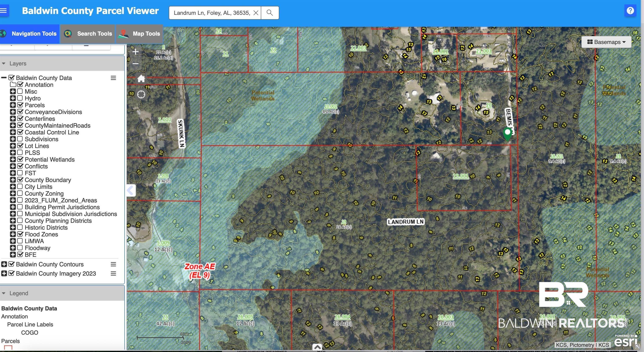Enable the County Zoning layer
644x352 pixels.
20,193
